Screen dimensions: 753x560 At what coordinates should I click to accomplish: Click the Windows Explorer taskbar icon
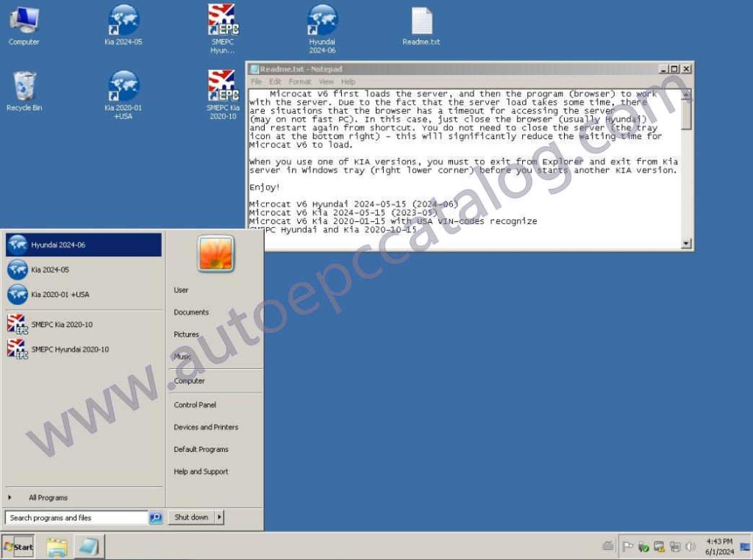pyautogui.click(x=57, y=547)
